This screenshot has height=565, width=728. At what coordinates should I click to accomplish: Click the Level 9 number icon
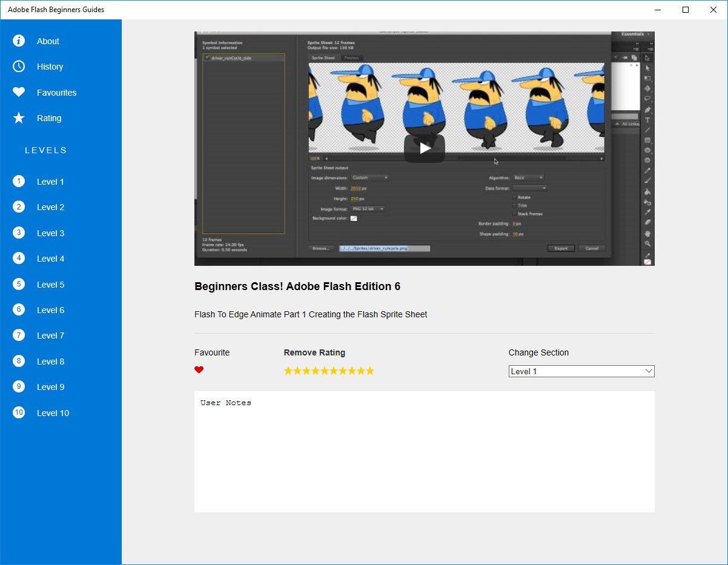[x=19, y=386]
